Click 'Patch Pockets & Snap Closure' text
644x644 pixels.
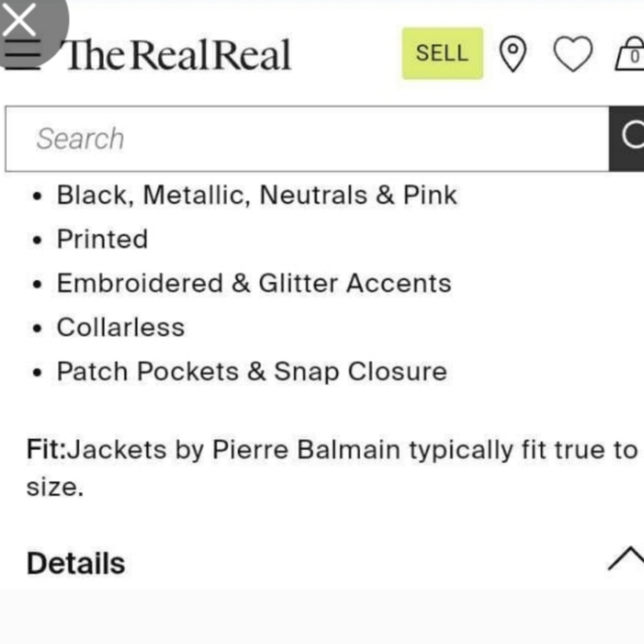(x=252, y=372)
